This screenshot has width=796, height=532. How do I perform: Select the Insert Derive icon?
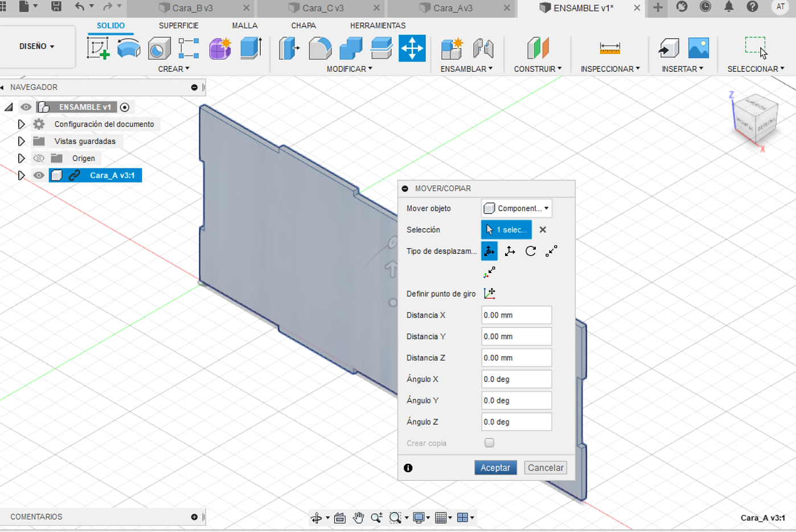(x=668, y=48)
